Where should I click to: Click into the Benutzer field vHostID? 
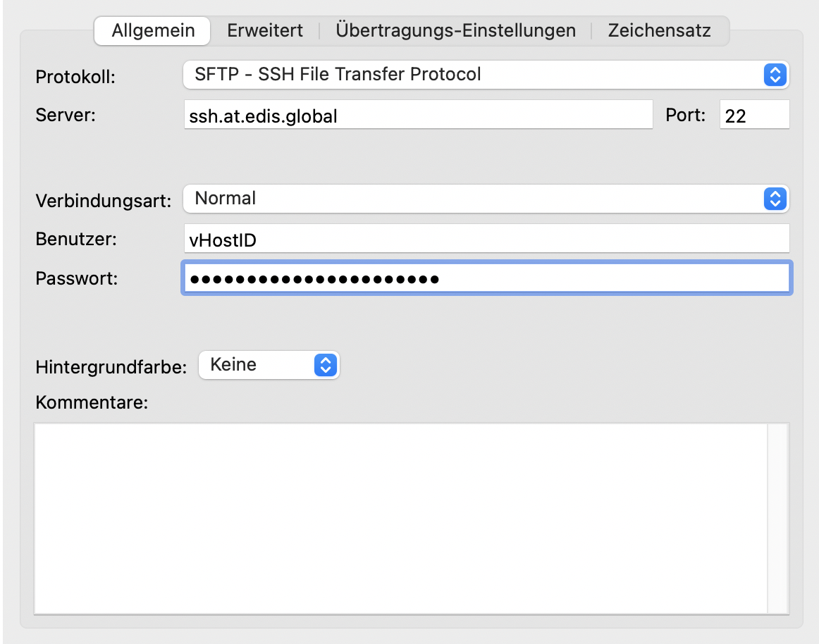(487, 239)
